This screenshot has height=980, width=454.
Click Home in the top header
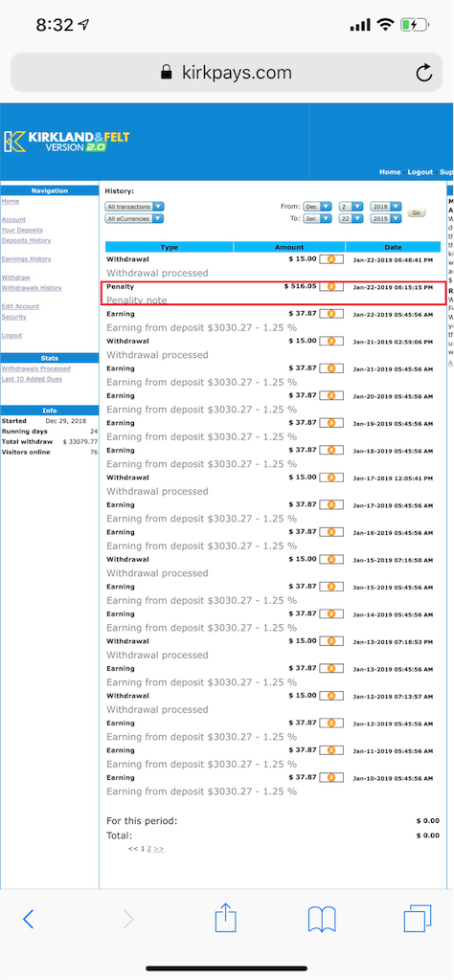point(390,172)
